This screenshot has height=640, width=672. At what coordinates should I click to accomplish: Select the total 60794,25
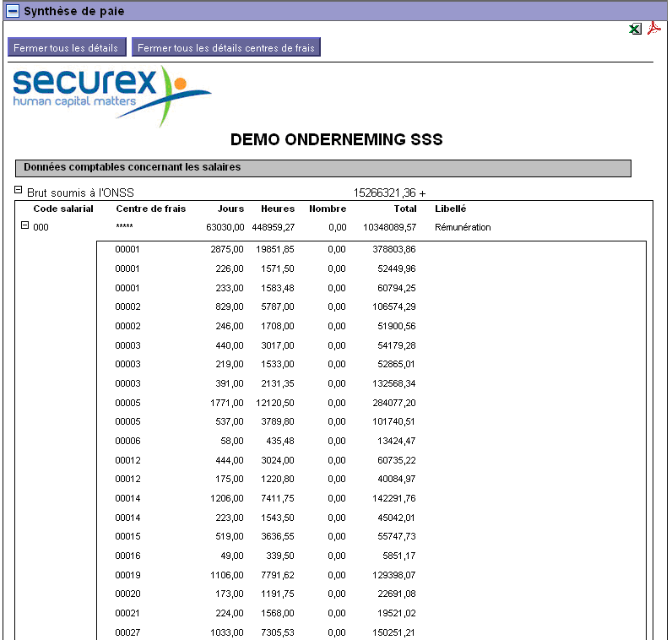397,288
